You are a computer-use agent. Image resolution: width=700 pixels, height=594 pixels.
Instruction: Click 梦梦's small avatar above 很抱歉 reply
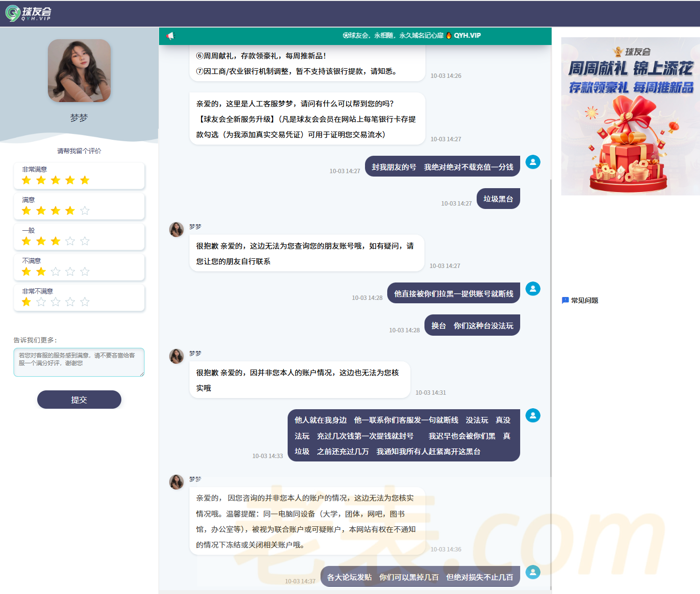176,229
